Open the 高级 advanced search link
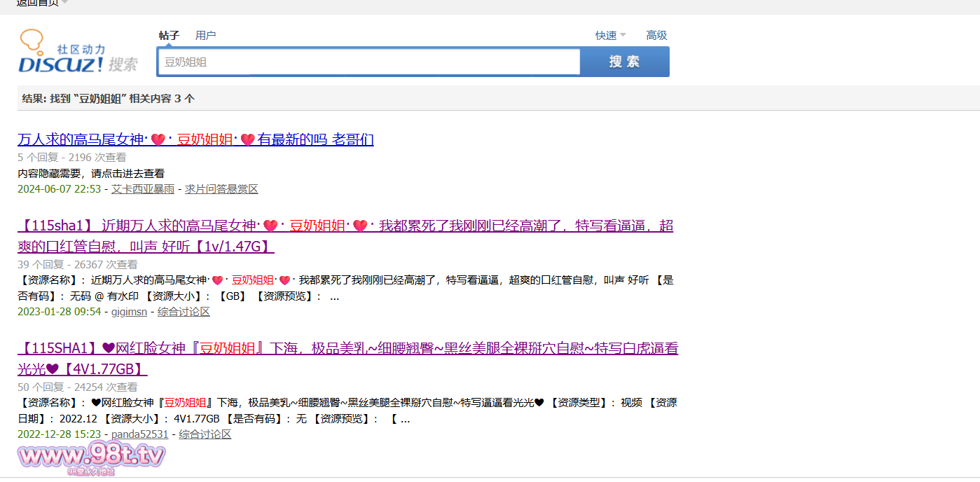 [x=656, y=36]
